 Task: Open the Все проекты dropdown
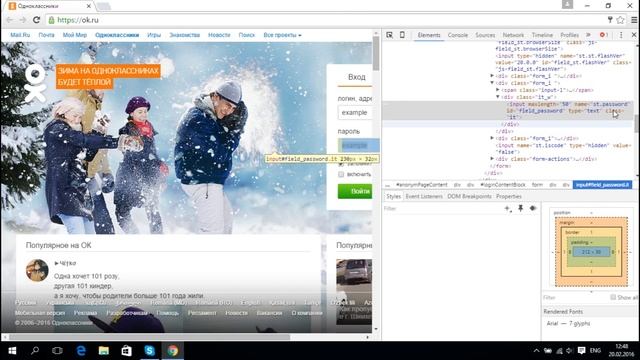[282, 35]
